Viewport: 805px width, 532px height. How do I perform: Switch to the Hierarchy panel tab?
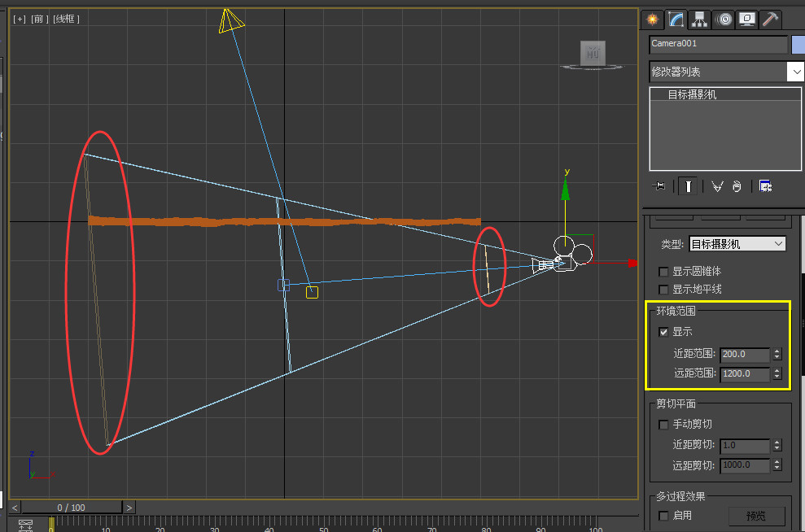click(x=698, y=20)
